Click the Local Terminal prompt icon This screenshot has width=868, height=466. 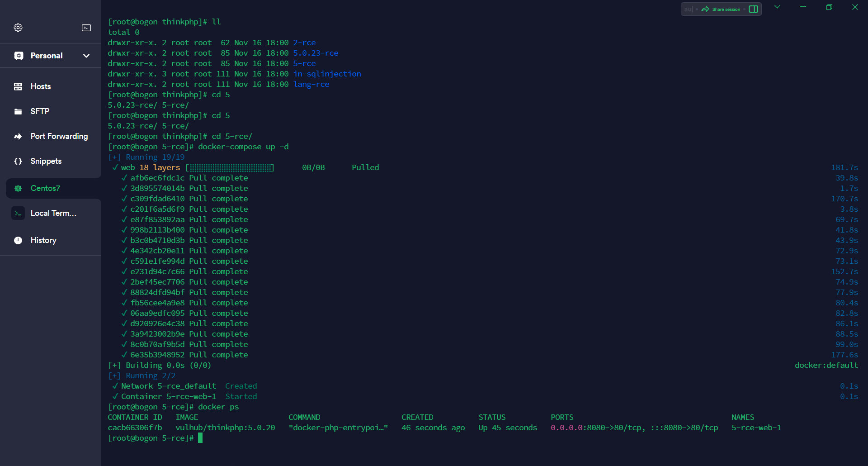[x=18, y=213]
